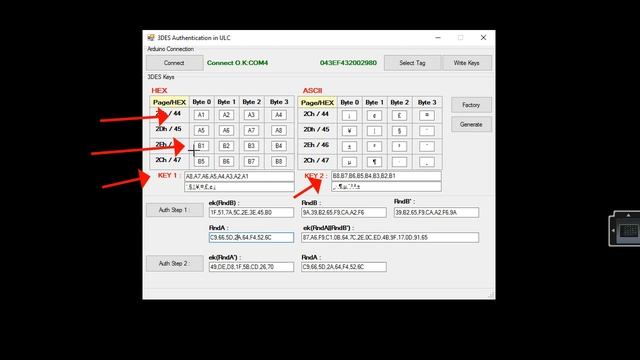Click ASCII Byte 2 cell showing £ symbol

pos(399,116)
